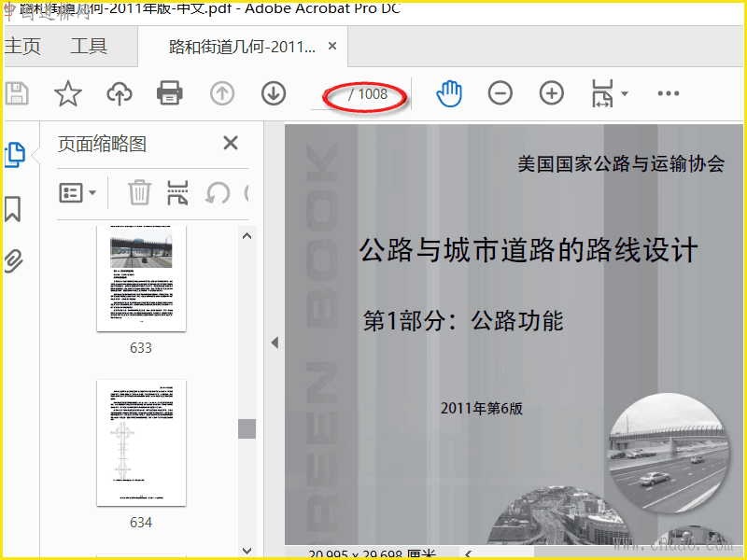The image size is (747, 560).
Task: Close the 路和街道几何-2011 document tab
Action: [332, 46]
